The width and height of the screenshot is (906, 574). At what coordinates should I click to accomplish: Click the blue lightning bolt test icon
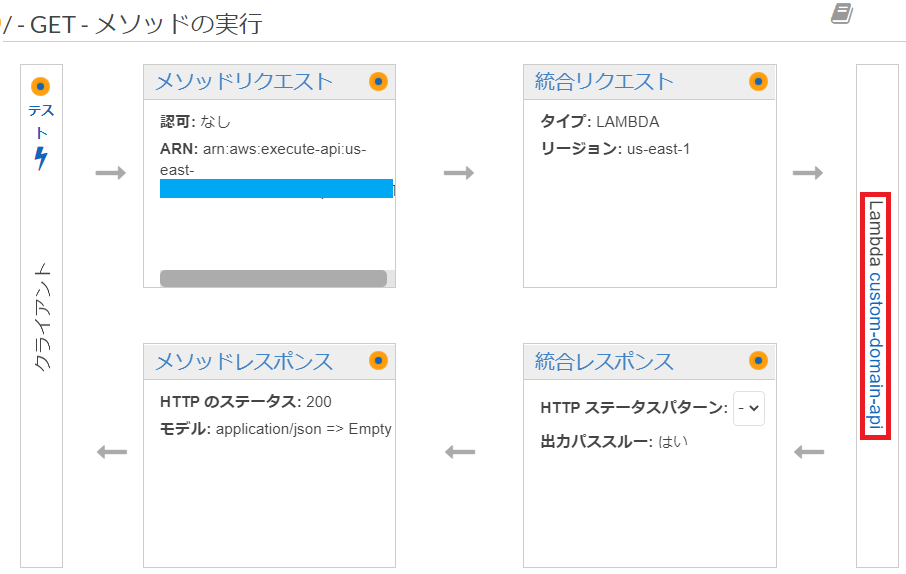40,158
